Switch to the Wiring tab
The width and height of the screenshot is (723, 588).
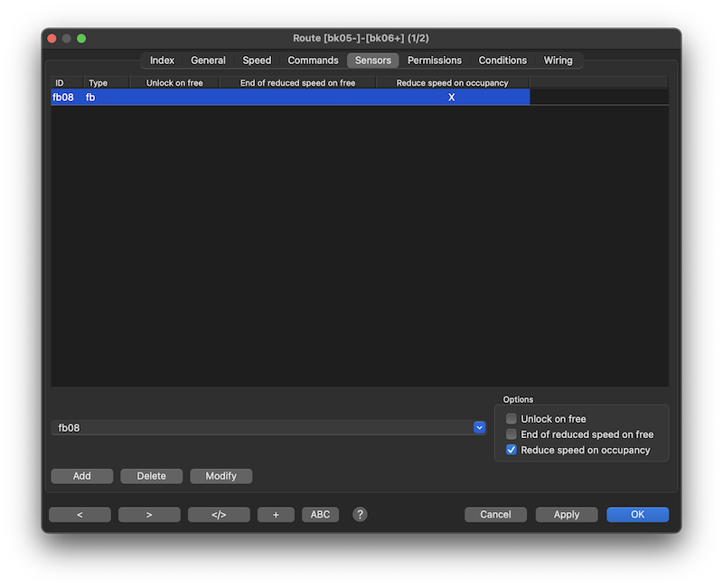[558, 61]
